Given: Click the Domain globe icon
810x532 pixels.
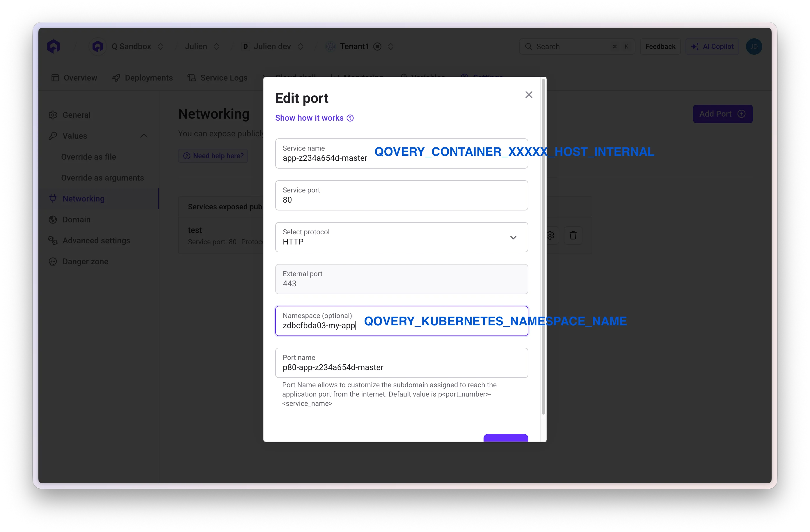Looking at the screenshot, I should pyautogui.click(x=52, y=219).
